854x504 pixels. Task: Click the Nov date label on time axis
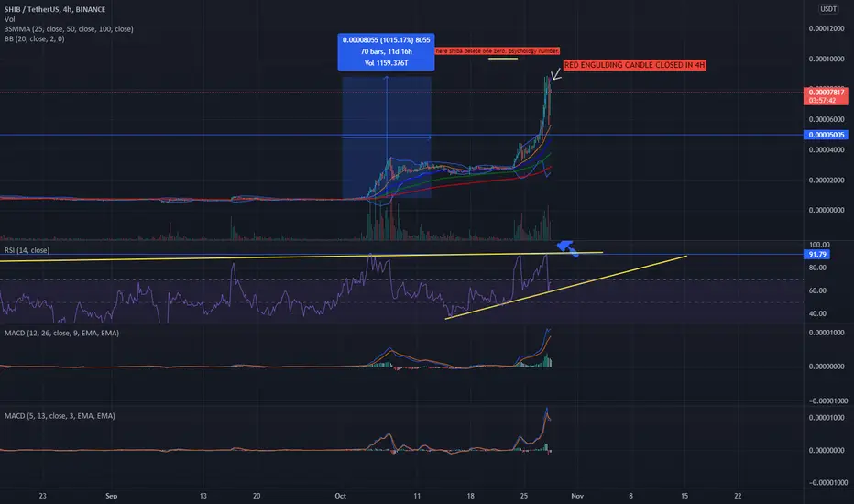pos(577,496)
